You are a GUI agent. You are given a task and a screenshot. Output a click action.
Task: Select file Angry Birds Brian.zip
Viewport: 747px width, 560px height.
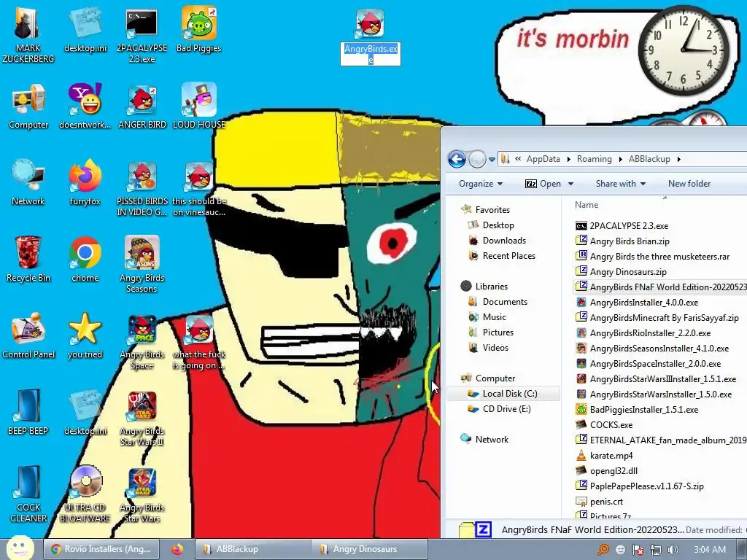click(622, 241)
